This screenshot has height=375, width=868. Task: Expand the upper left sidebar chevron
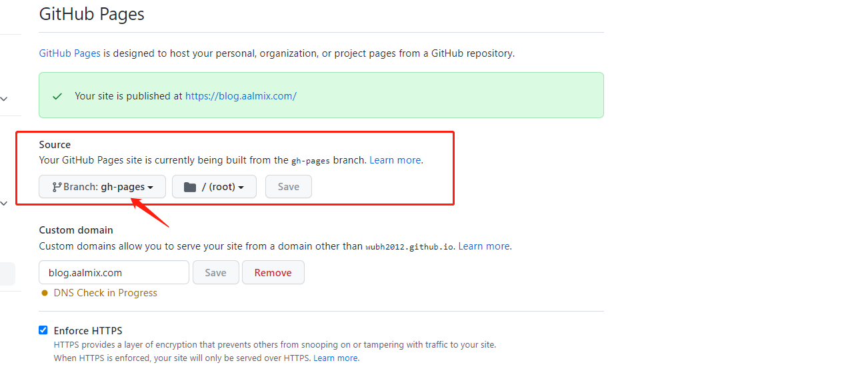coord(4,99)
